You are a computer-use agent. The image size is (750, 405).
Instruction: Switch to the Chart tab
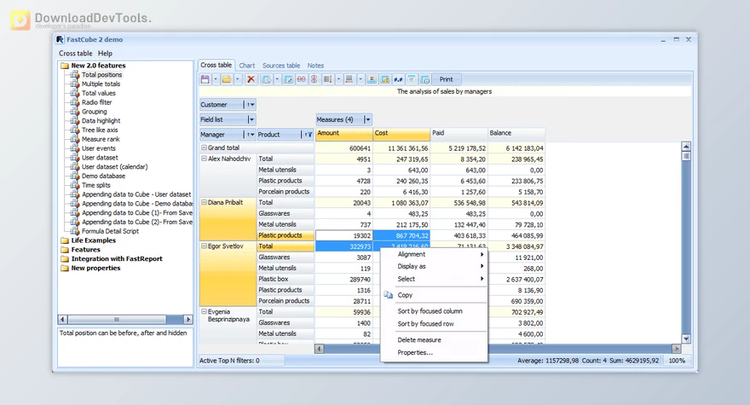(x=247, y=66)
